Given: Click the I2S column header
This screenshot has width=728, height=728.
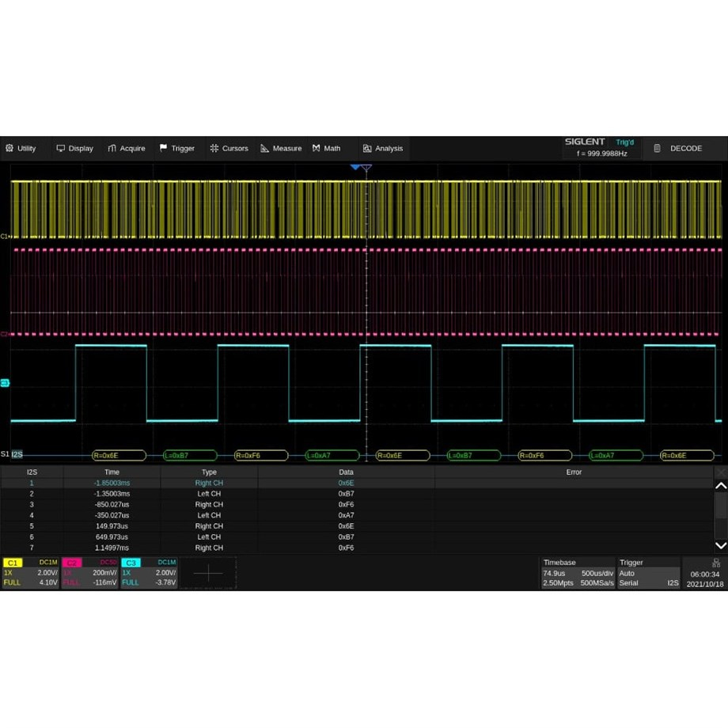Looking at the screenshot, I should tap(32, 472).
